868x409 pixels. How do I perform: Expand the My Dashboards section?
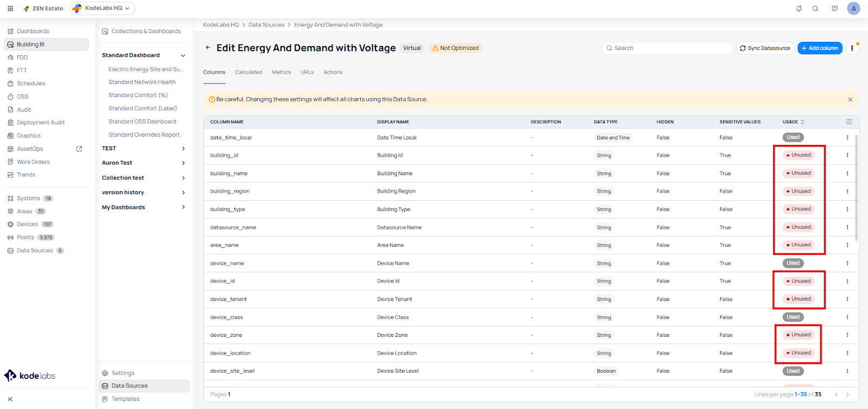pos(183,207)
